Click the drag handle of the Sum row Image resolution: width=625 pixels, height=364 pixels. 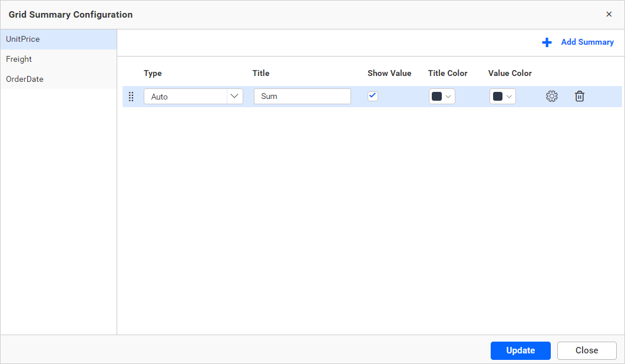(131, 96)
